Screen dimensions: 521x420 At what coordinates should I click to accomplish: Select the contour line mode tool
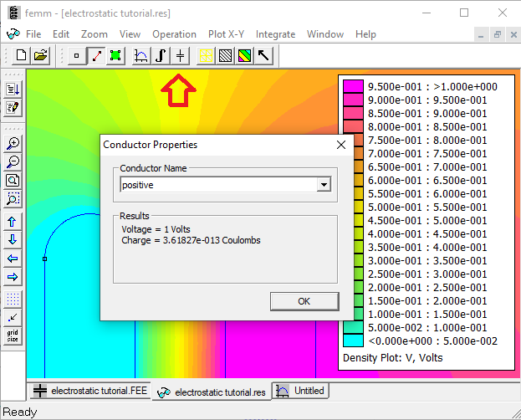[96, 55]
